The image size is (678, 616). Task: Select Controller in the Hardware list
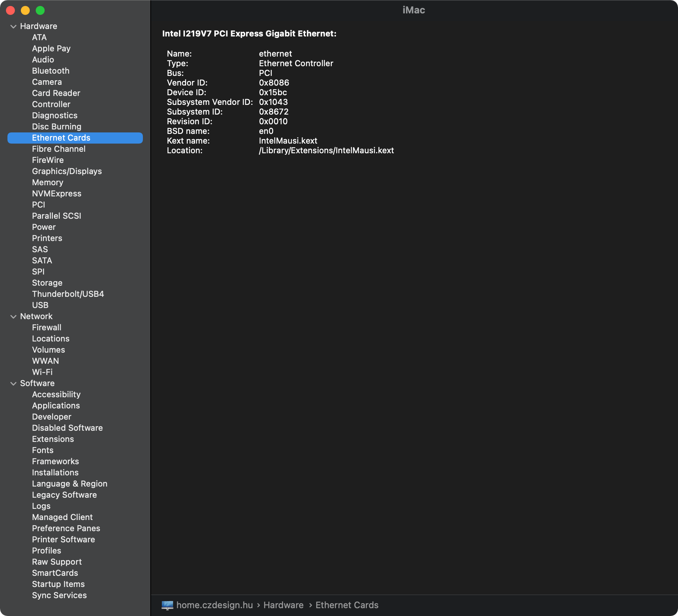[51, 104]
